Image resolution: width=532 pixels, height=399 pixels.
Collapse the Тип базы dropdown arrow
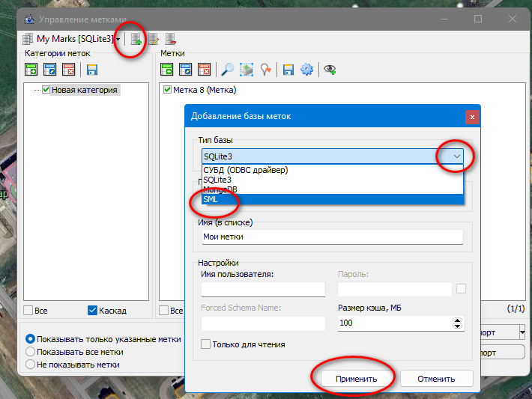[x=456, y=156]
